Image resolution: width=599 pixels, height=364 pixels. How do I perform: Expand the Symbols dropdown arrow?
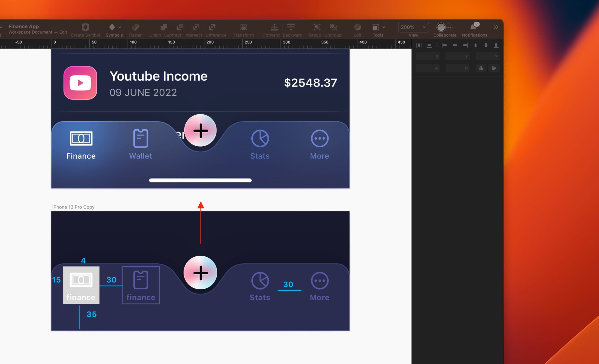point(120,27)
